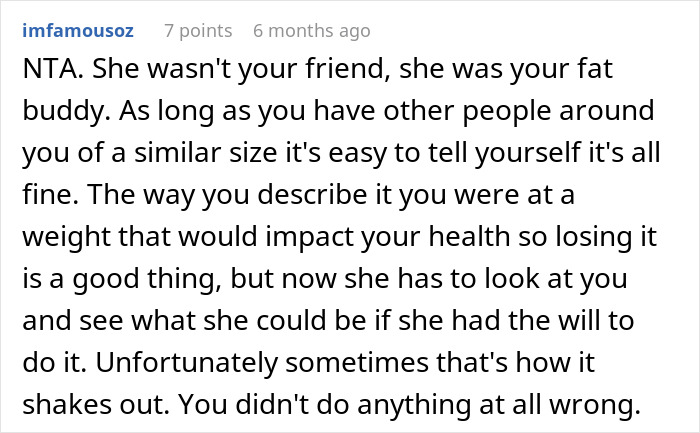
Task: Click the 6 months ago timestamp
Action: [312, 31]
